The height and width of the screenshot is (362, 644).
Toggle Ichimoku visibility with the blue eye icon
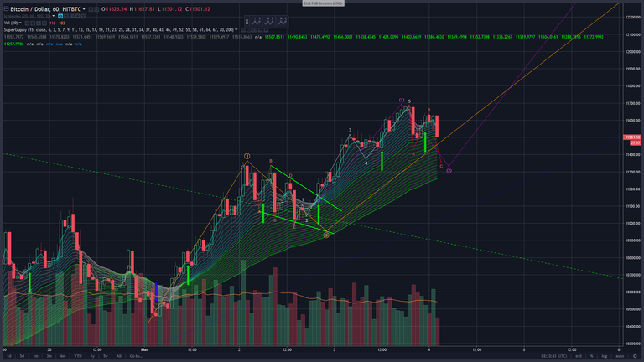click(x=60, y=16)
